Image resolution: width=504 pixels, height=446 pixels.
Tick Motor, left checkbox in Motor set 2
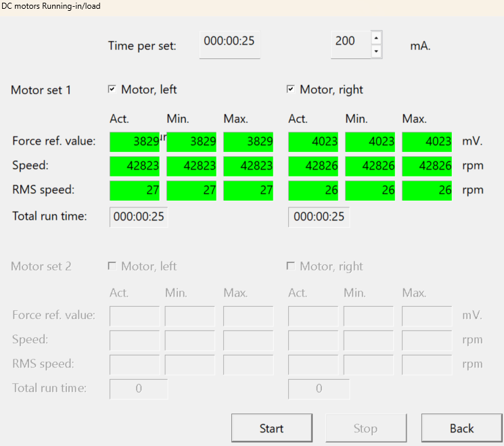112,266
